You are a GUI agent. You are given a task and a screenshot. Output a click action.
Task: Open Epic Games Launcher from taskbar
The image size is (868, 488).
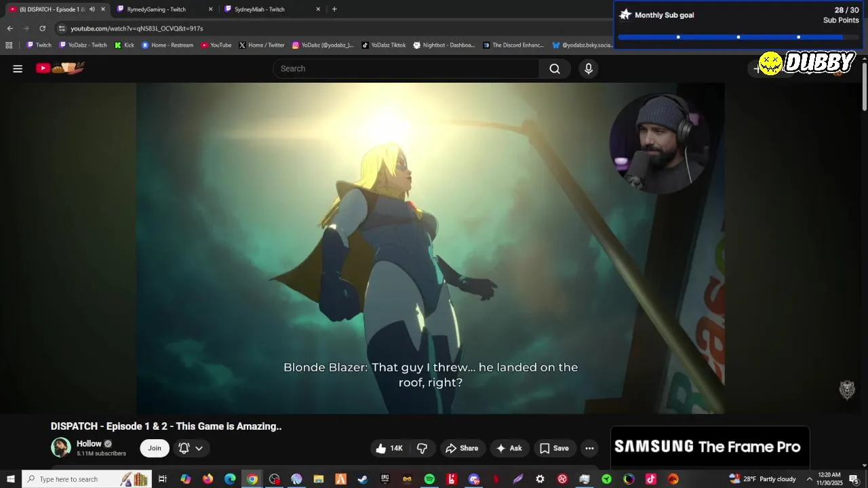[385, 479]
